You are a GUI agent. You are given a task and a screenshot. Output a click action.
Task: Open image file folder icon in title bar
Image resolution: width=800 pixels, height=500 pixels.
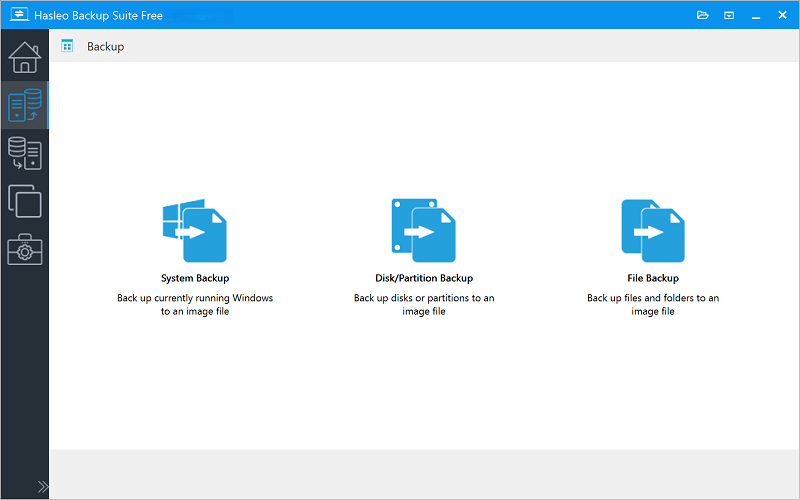(703, 15)
